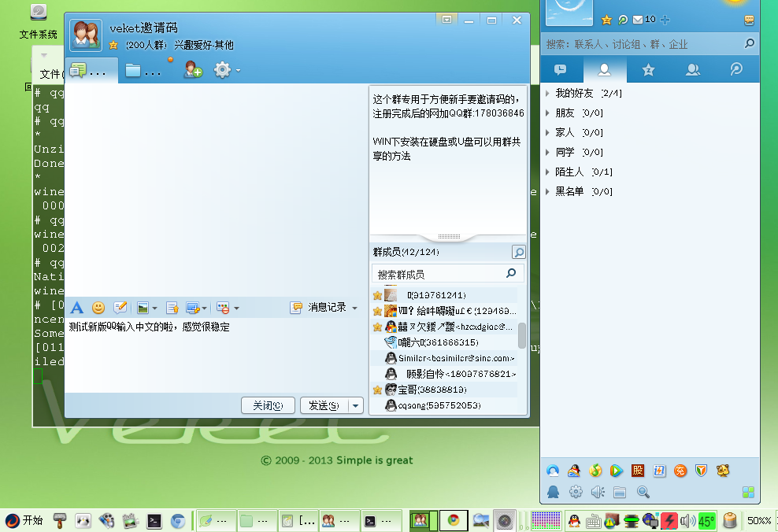Viewport: 778px width, 532px height.
Task: Open QQ Music icon in app tray
Action: (x=595, y=471)
